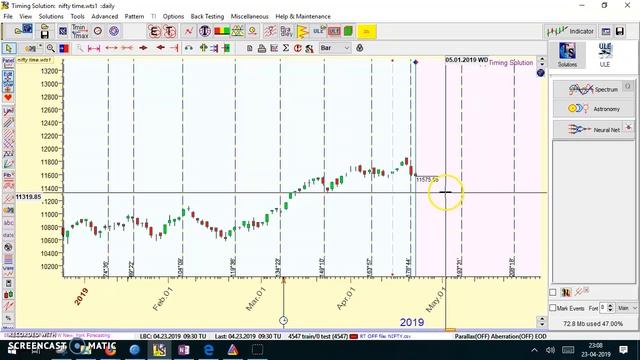Click the red-green color bar icon
Screen dimensions: 640x360
[x=222, y=31]
